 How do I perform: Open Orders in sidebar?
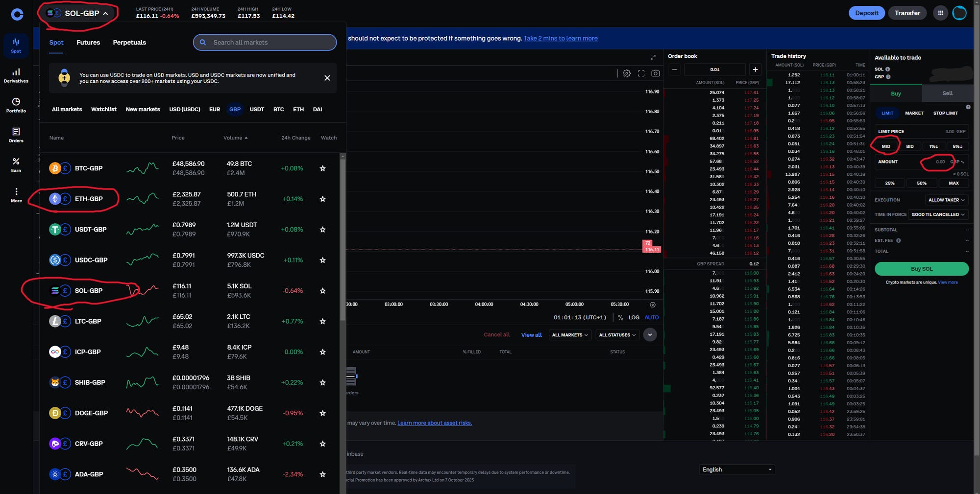click(x=16, y=135)
